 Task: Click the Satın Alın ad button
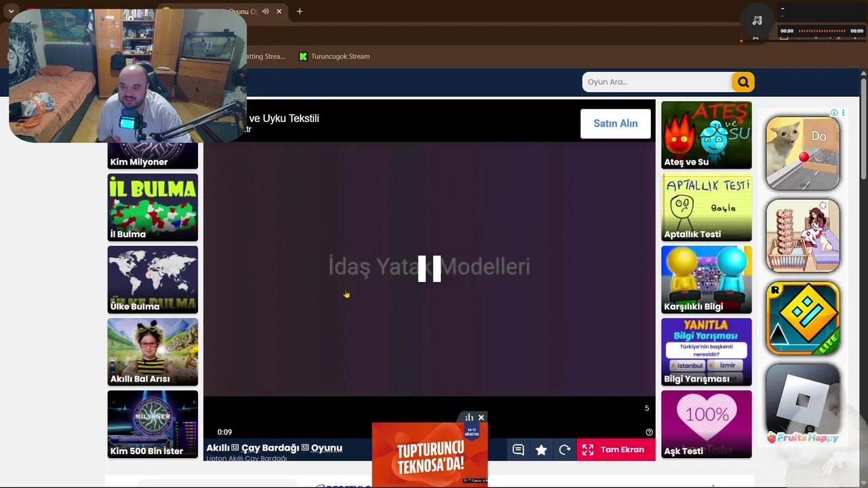tap(616, 123)
